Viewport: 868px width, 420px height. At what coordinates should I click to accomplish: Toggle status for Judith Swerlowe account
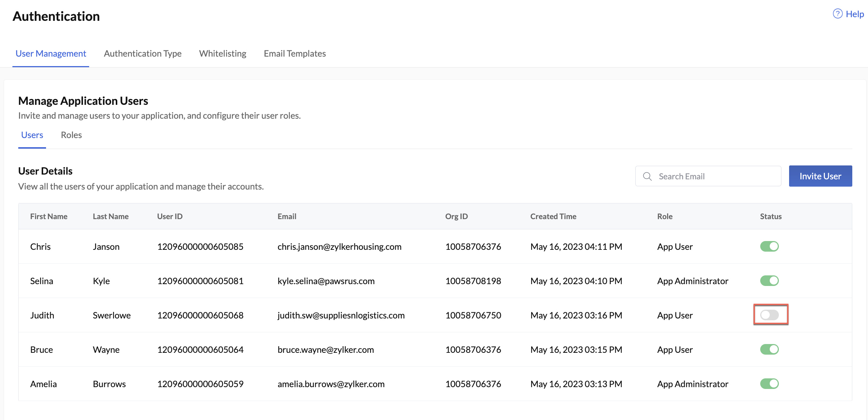click(x=770, y=315)
